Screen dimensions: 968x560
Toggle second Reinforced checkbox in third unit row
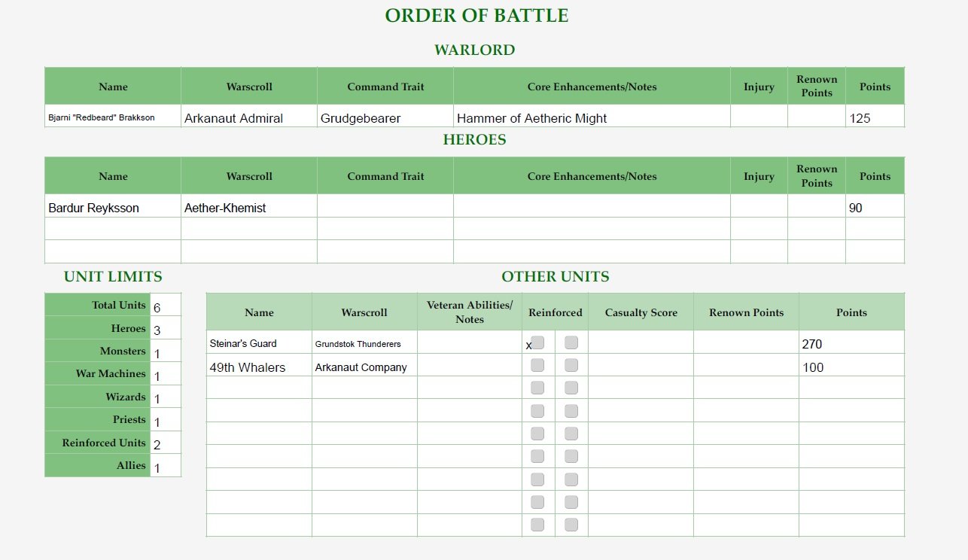571,388
